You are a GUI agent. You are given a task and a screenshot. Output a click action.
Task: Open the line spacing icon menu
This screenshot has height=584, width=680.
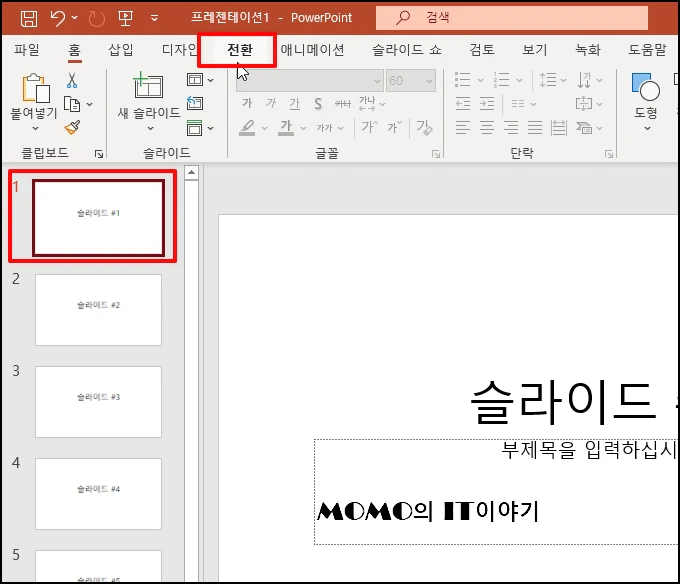[x=552, y=80]
